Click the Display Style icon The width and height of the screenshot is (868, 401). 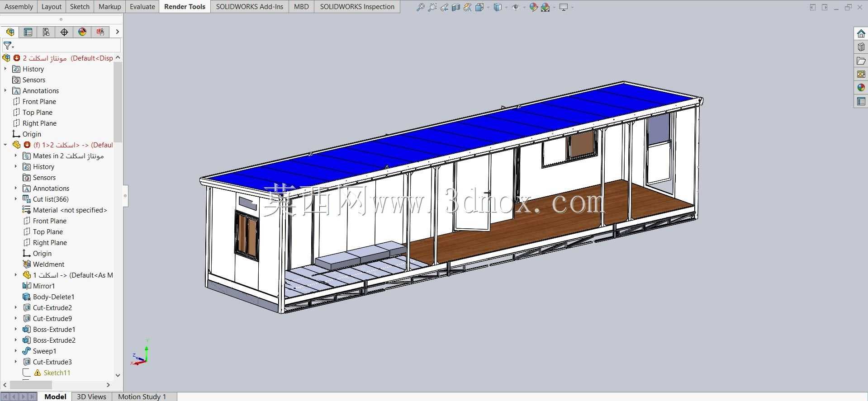click(x=498, y=7)
